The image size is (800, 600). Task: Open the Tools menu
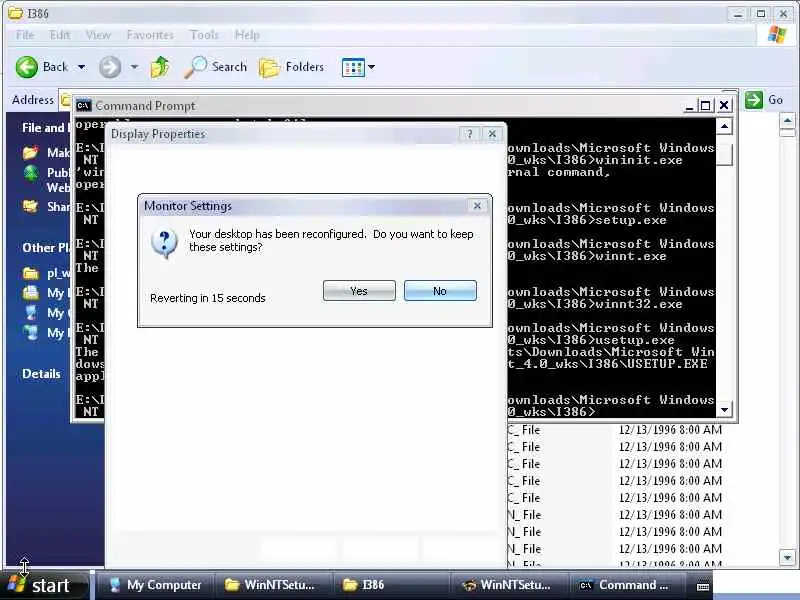204,35
